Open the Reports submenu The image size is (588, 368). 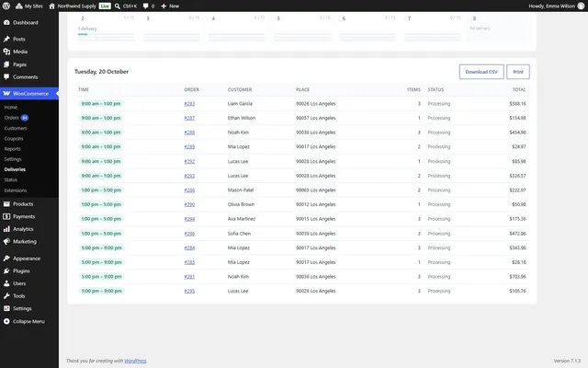coord(12,149)
